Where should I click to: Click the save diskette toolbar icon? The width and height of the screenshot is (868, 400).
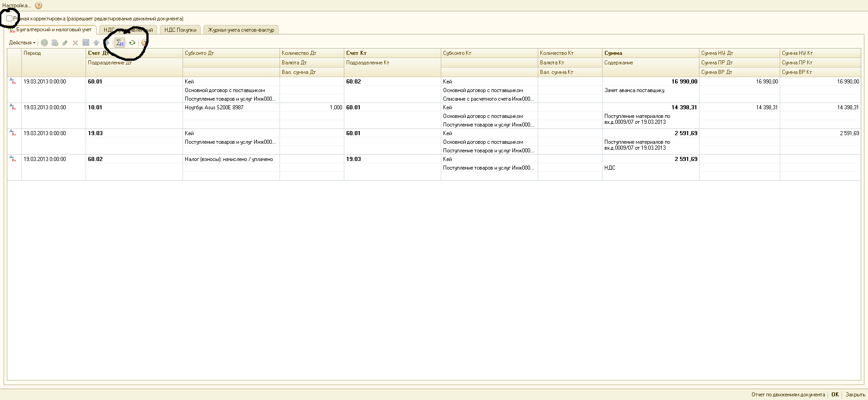[86, 43]
